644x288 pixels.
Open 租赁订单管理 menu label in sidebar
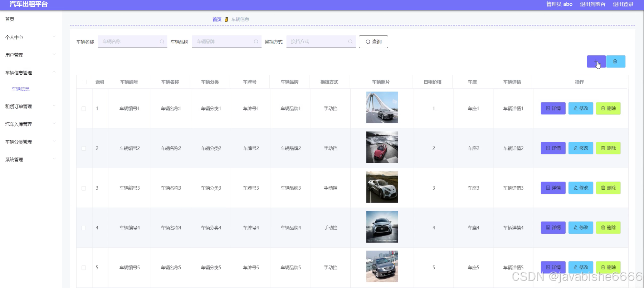[19, 106]
